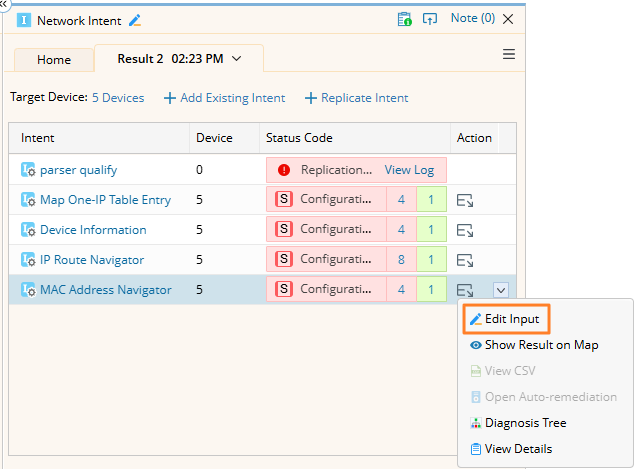Click the pencil icon beside Network Intent title
Image resolution: width=639 pixels, height=469 pixels.
pos(135,19)
